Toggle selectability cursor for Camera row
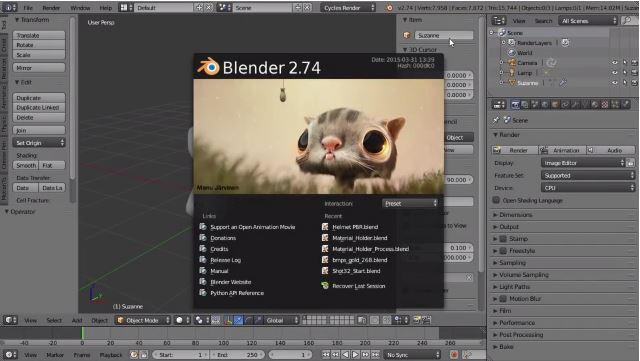The width and height of the screenshot is (640, 361). pos(624,62)
